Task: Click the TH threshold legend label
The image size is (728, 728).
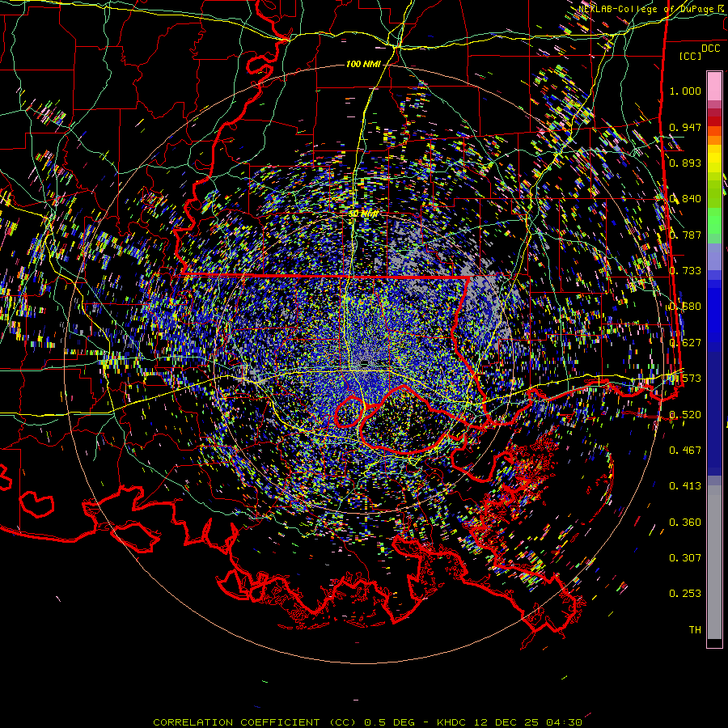Action: click(695, 630)
